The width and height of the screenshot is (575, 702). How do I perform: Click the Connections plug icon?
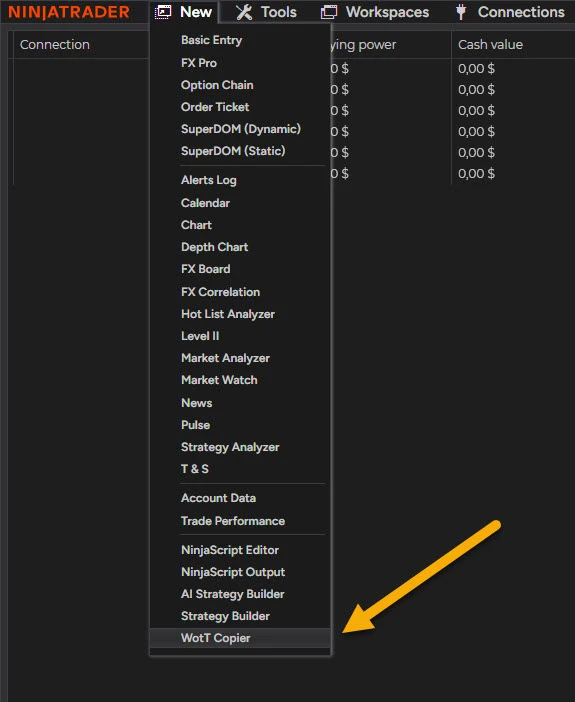click(461, 12)
